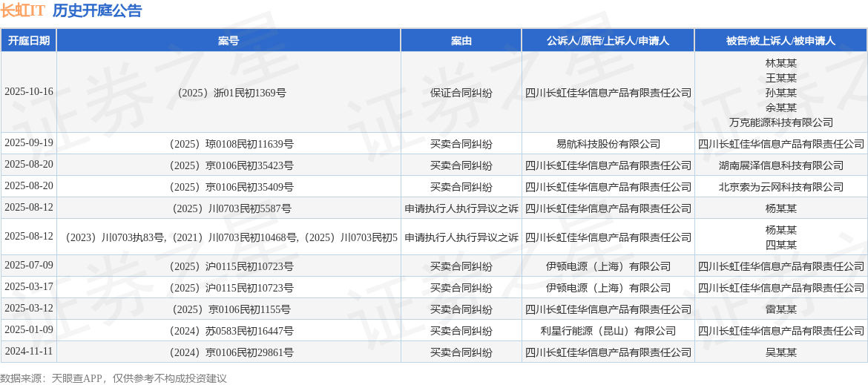Click the date 2025-01-09
This screenshot has height=385, width=868.
click(x=29, y=330)
